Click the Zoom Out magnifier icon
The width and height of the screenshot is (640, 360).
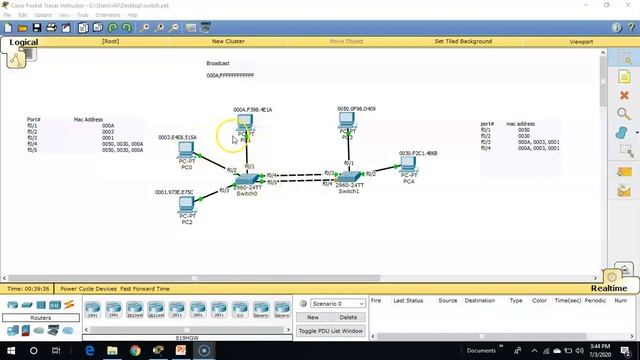174,28
